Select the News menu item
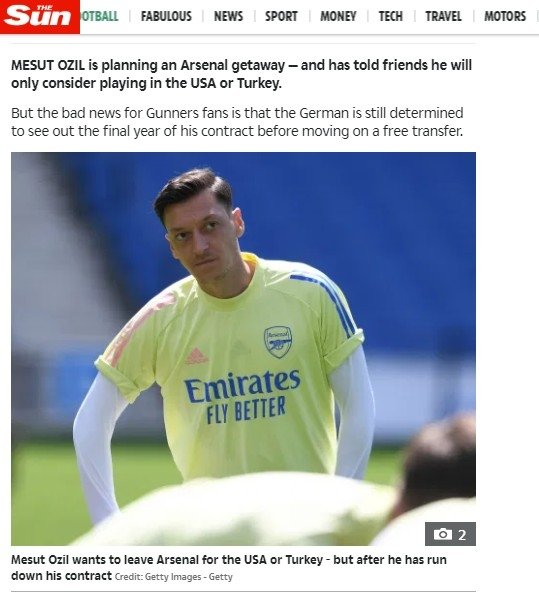The width and height of the screenshot is (539, 600). click(x=228, y=16)
